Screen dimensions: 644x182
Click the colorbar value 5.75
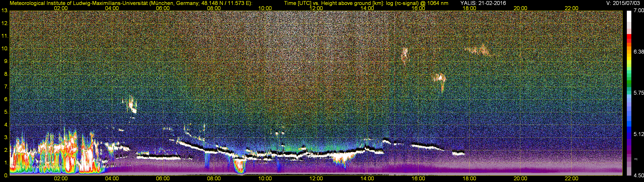tap(639, 93)
